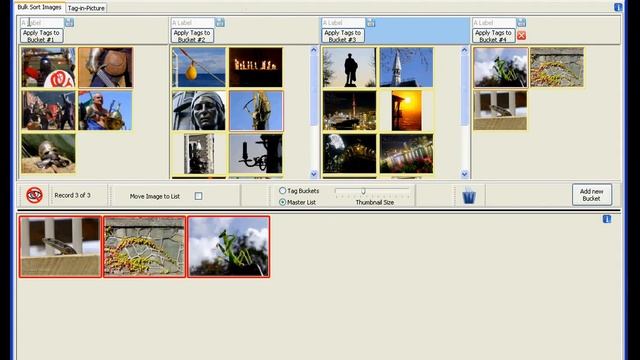Image resolution: width=640 pixels, height=360 pixels.
Task: Click the save icon for bucket #2 label
Action: 220,22
